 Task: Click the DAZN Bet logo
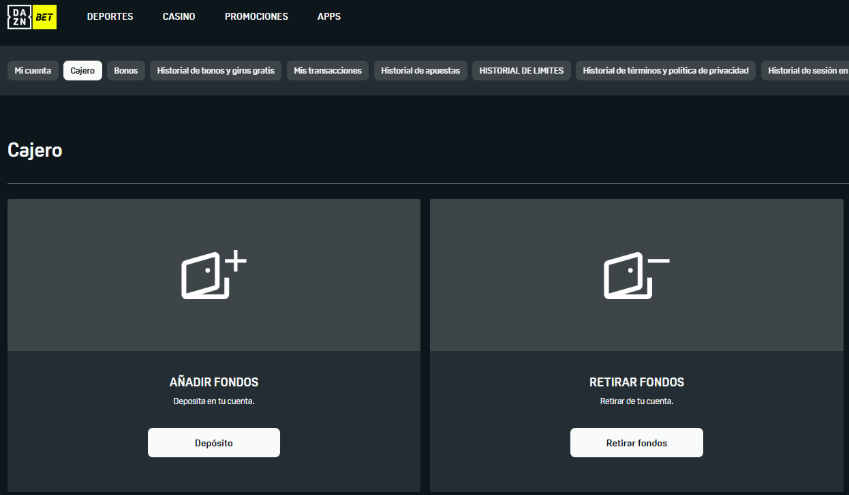click(32, 17)
